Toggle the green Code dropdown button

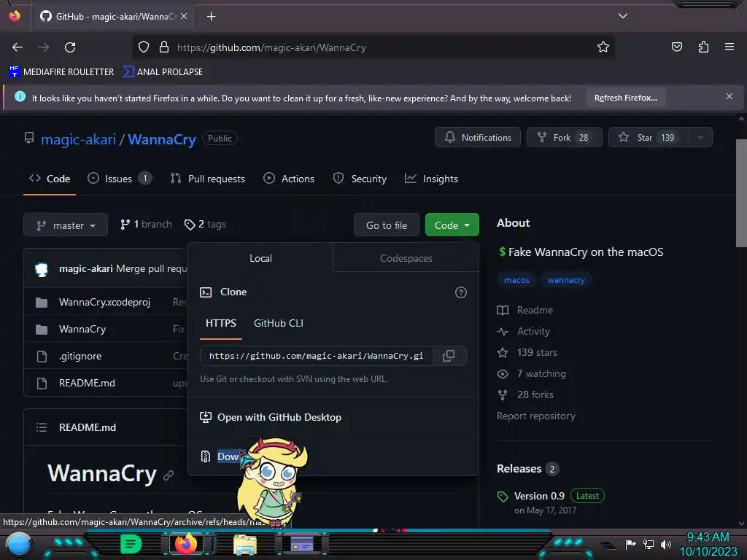pyautogui.click(x=452, y=225)
